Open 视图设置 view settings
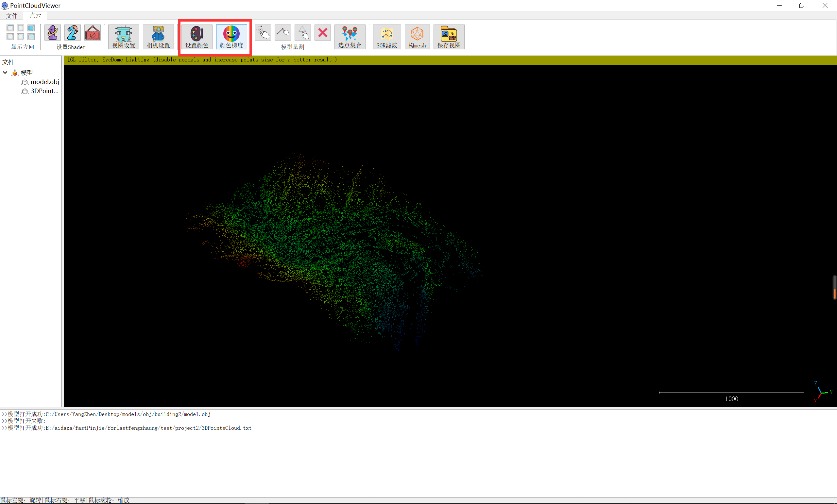This screenshot has width=837, height=504. [123, 37]
